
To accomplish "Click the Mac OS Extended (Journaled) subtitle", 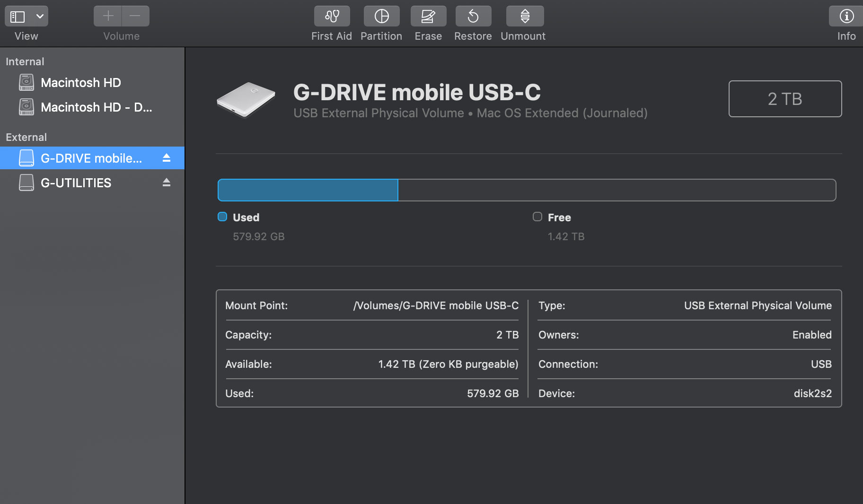I will point(562,113).
